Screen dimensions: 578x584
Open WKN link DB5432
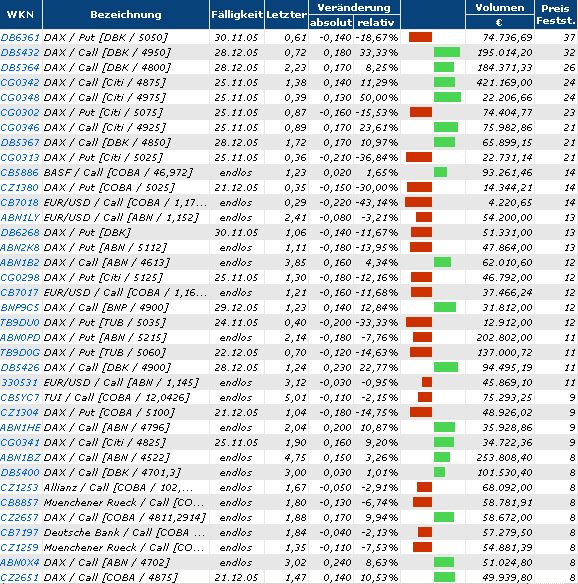(20, 53)
